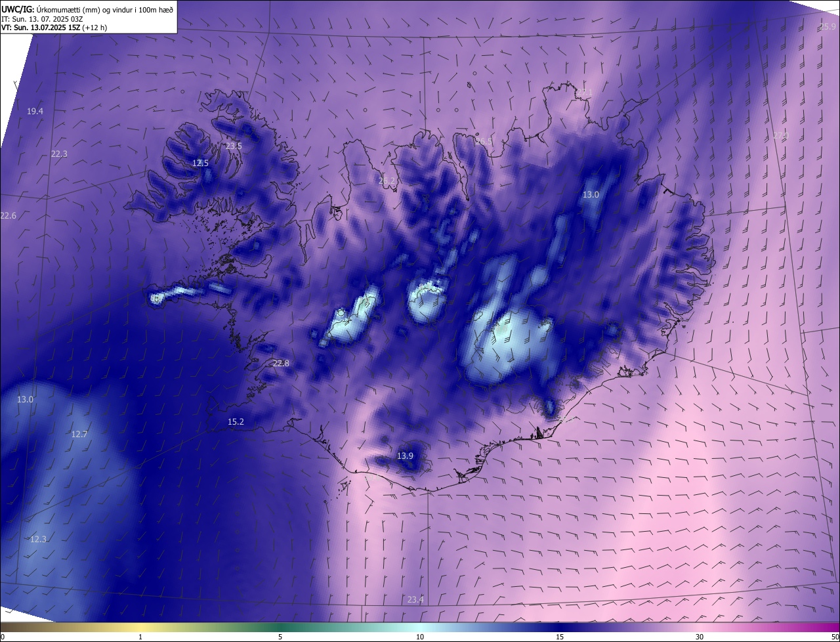Click the 1 tick on the color scale
The width and height of the screenshot is (840, 642).
pyautogui.click(x=140, y=637)
